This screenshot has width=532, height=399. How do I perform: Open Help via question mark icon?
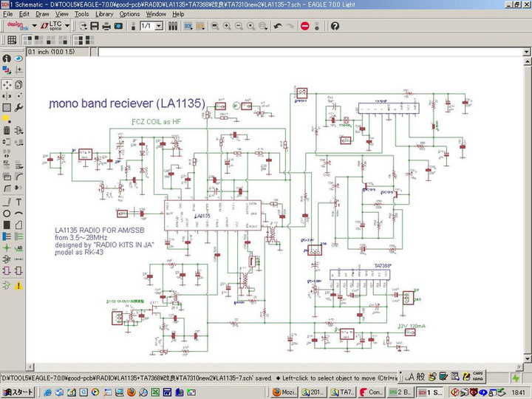tap(335, 26)
